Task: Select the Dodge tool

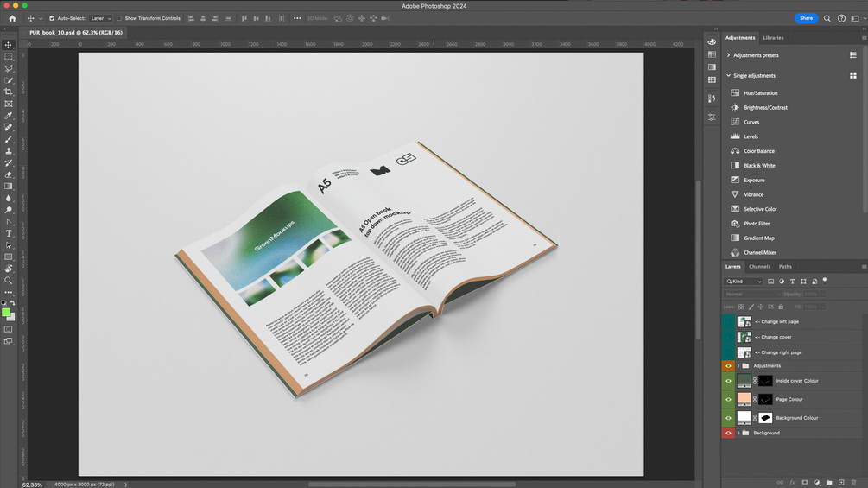Action: (9, 210)
